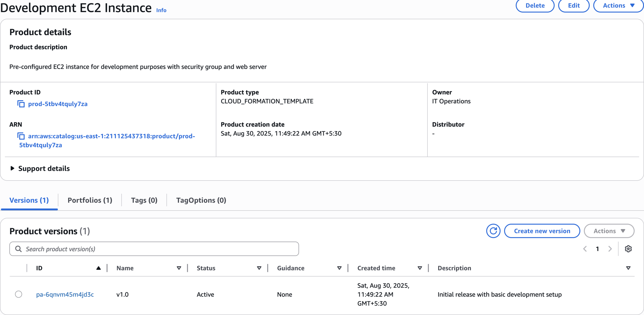Switch to the Portfolios (1) tab
The image size is (644, 315).
coord(90,200)
